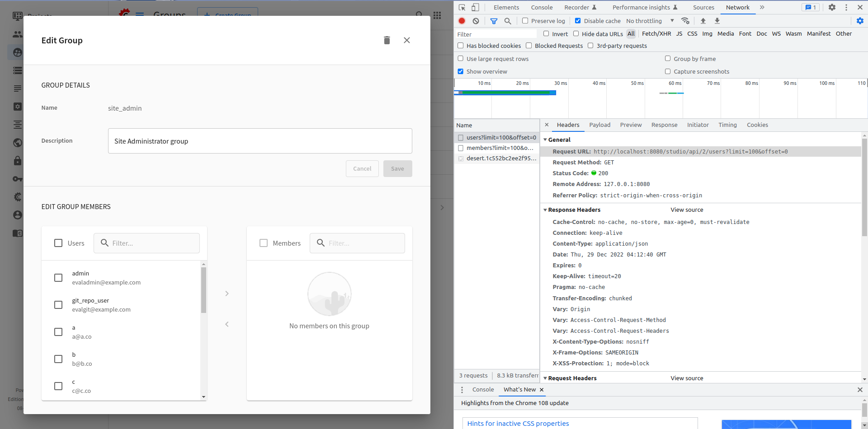Enable the Preserve log checkbox
This screenshot has width=868, height=429.
click(x=525, y=21)
